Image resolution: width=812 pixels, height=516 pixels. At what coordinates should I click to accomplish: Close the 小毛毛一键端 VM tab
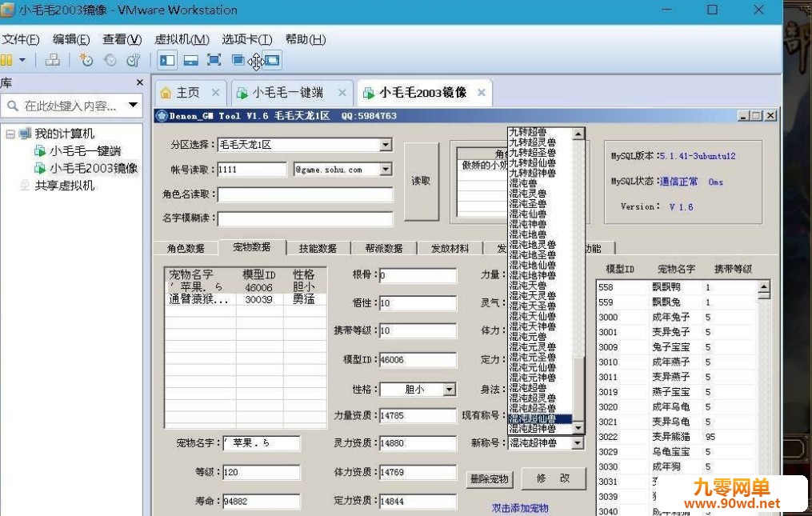pyautogui.click(x=342, y=93)
